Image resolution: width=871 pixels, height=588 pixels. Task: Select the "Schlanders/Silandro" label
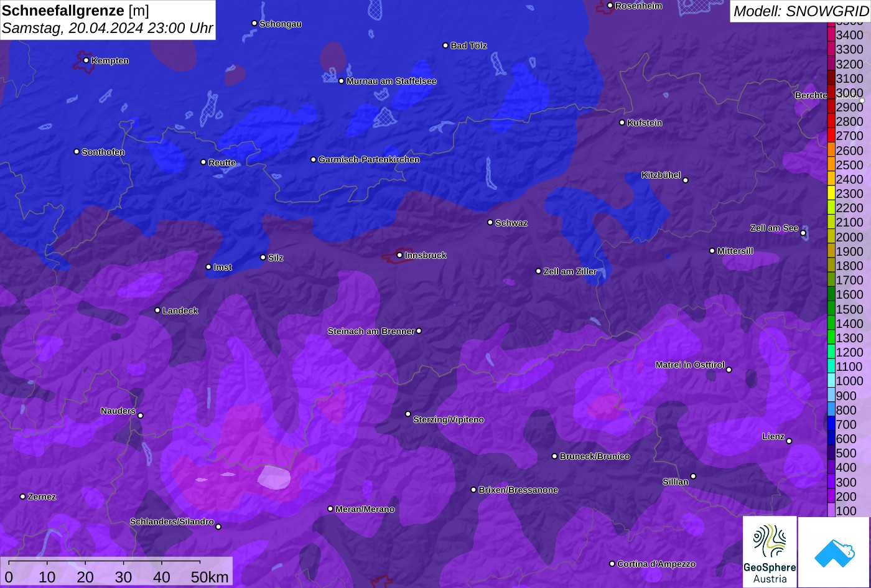pyautogui.click(x=172, y=521)
